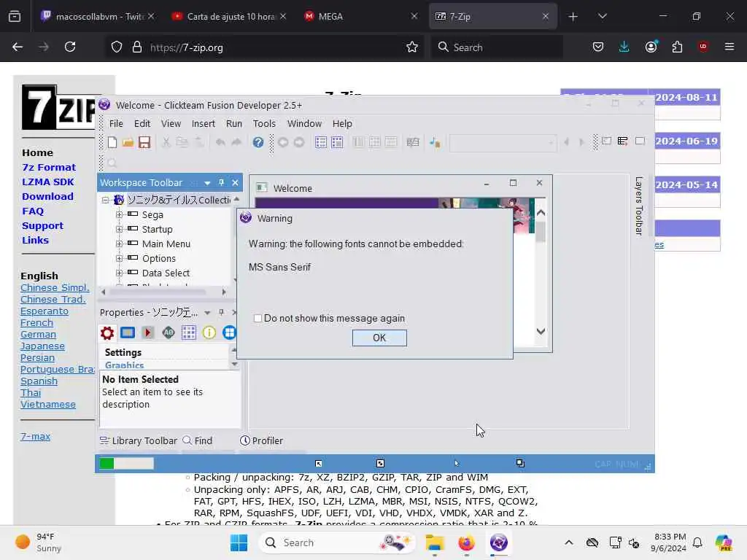Screen dimensions: 747x560
Task: Open the Storyboard Editor toolbar icon
Action: tap(321, 142)
